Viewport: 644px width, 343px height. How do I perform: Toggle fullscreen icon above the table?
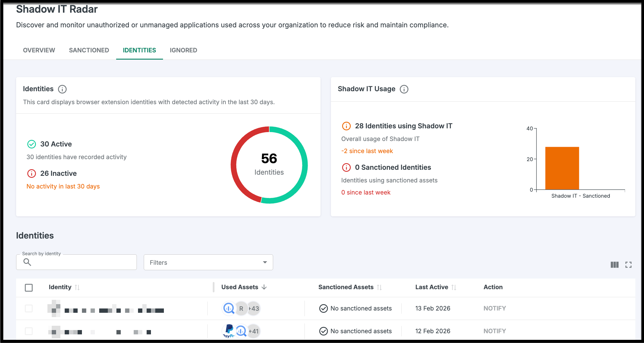tap(628, 265)
